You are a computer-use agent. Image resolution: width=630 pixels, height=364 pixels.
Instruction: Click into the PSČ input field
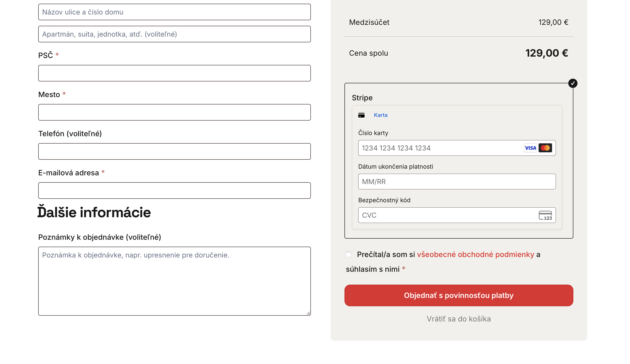[174, 73]
